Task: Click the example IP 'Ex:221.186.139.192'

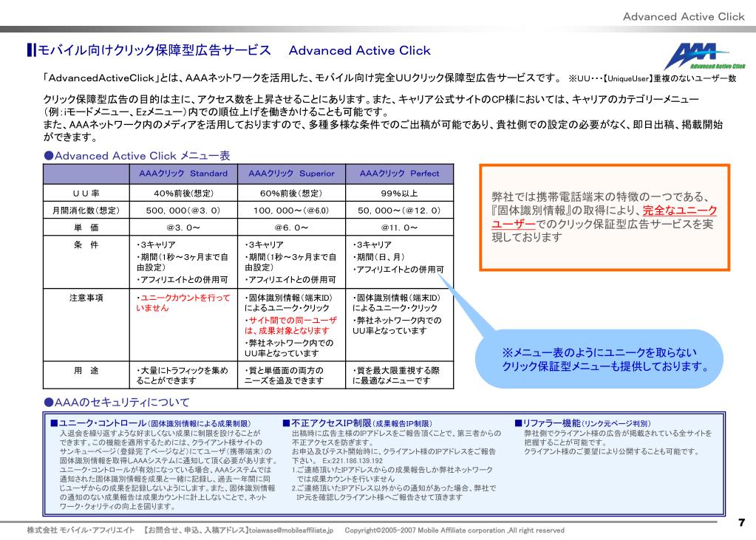Action: coord(353,461)
